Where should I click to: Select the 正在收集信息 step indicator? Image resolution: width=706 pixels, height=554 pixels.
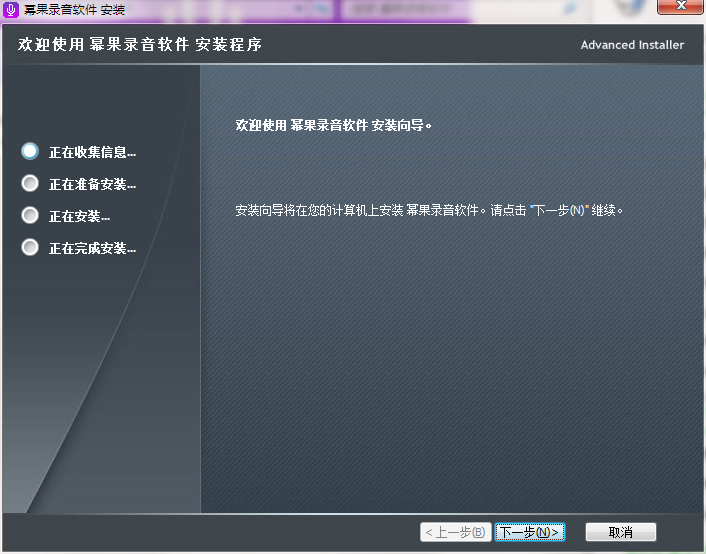[30, 151]
